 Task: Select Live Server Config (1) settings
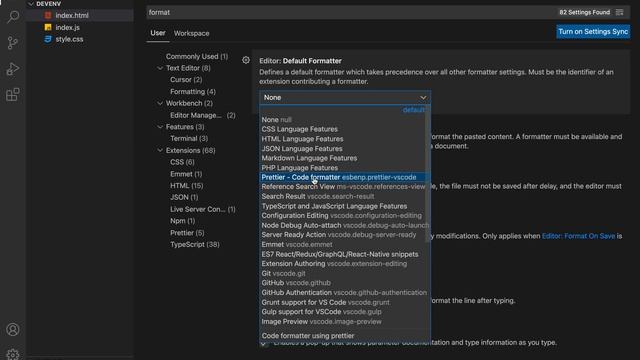pos(203,209)
